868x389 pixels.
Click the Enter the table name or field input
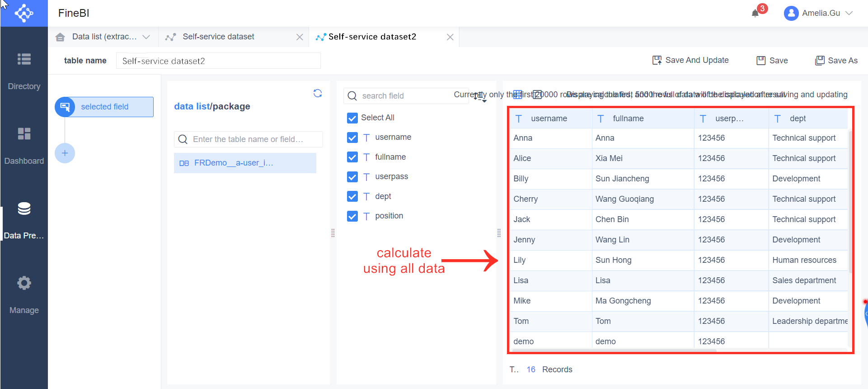click(x=249, y=139)
